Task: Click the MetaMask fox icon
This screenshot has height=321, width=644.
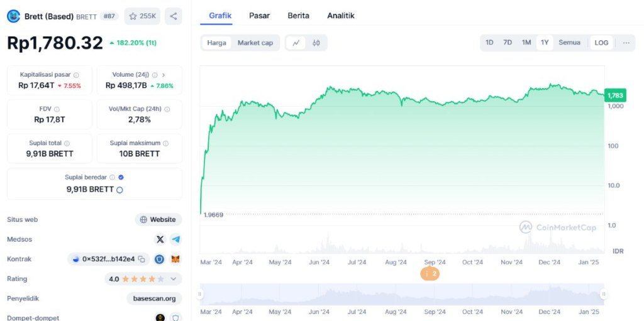Action: click(175, 259)
